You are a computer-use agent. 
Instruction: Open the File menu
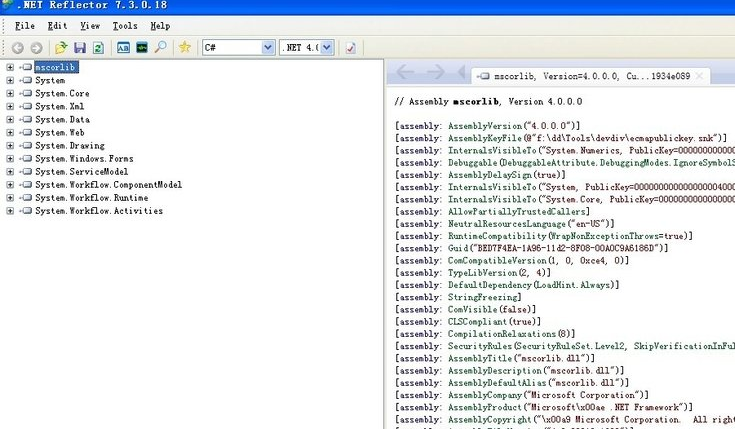click(24, 26)
